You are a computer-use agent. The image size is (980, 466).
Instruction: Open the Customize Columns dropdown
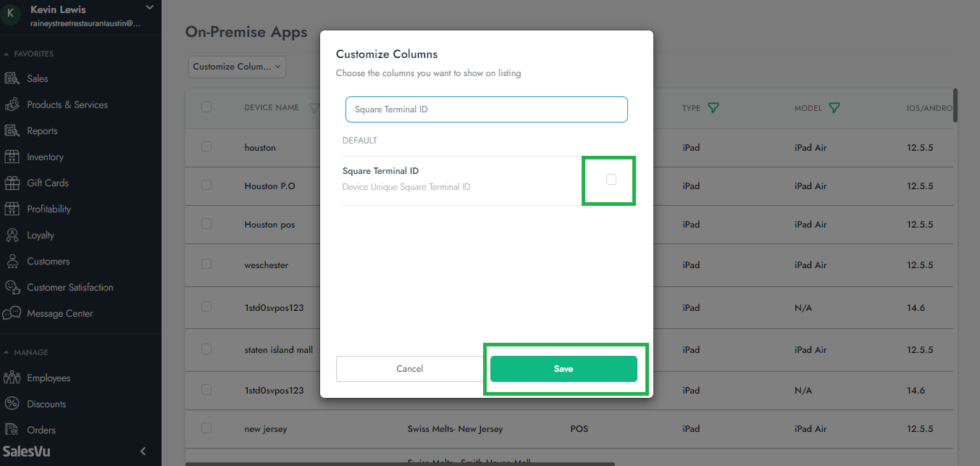[x=237, y=67]
